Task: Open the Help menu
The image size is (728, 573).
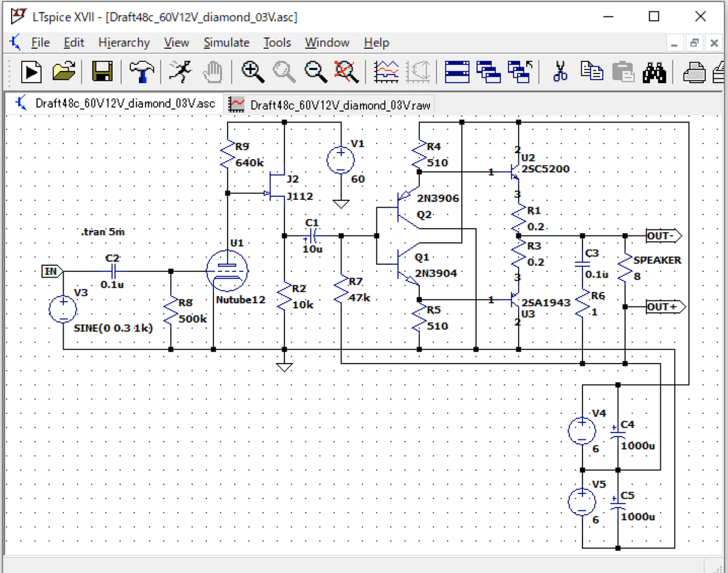Action: (376, 42)
